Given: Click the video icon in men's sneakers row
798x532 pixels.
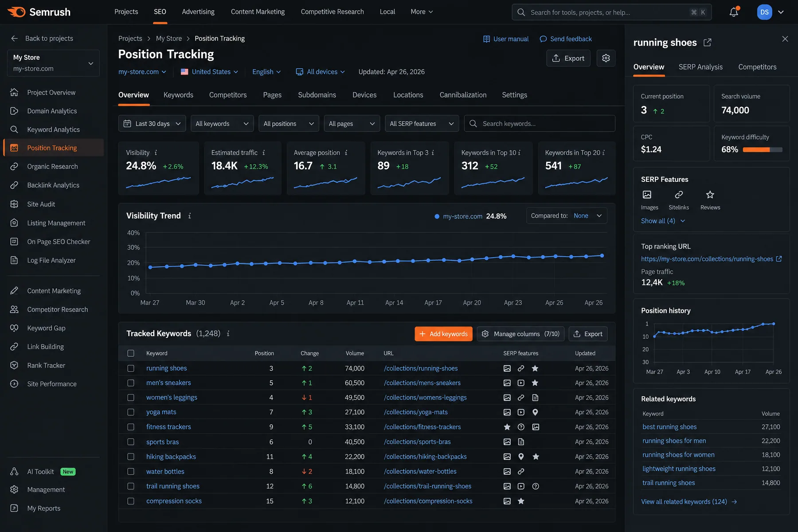Looking at the screenshot, I should pos(521,383).
